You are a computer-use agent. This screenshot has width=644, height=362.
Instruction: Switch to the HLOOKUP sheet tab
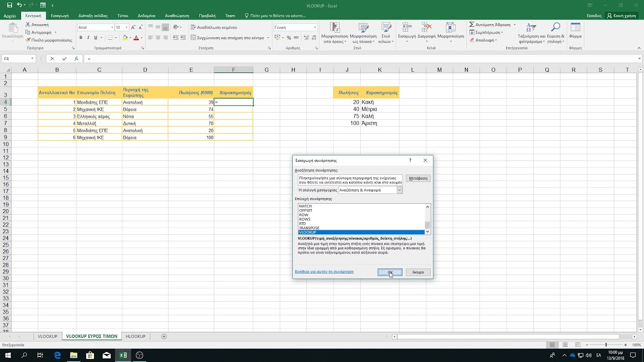point(135,336)
